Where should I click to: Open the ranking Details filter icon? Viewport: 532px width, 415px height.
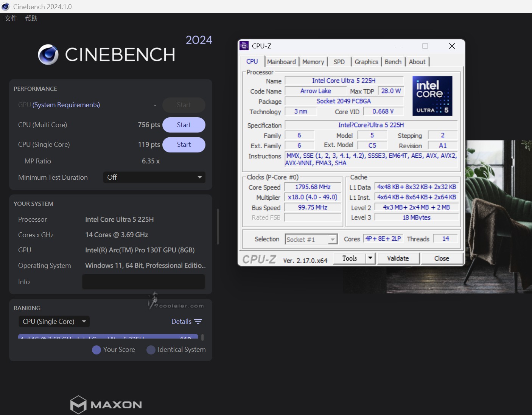(x=198, y=322)
